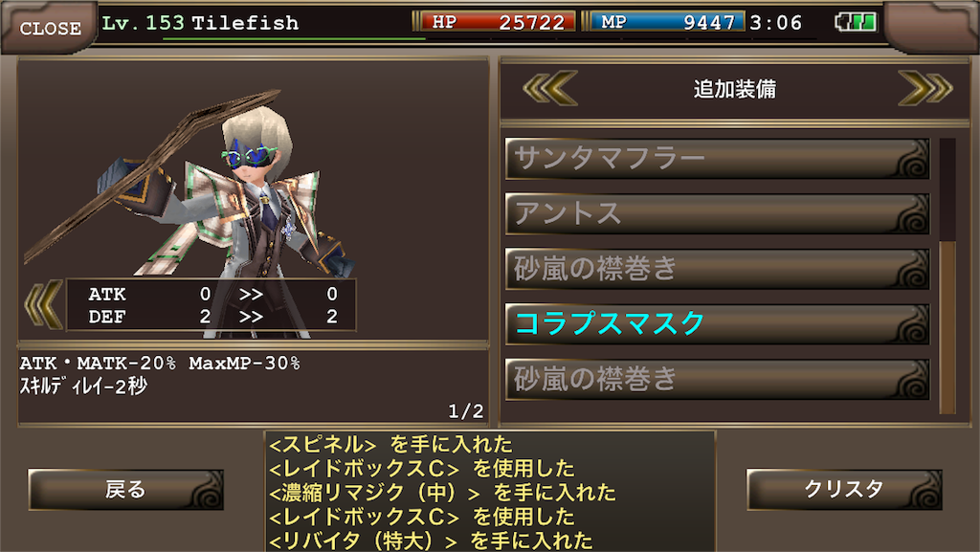The image size is (980, 552).
Task: Close the equipment menu with CLOSE
Action: pyautogui.click(x=50, y=28)
